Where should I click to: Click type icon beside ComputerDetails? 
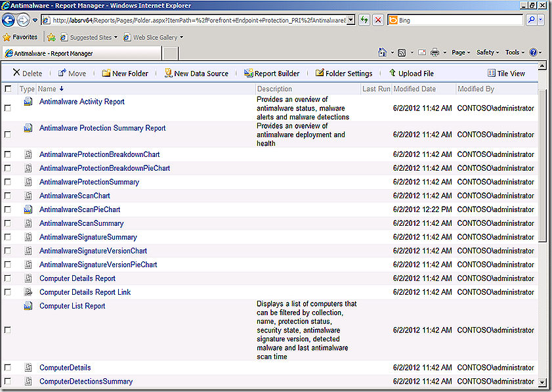click(x=28, y=368)
